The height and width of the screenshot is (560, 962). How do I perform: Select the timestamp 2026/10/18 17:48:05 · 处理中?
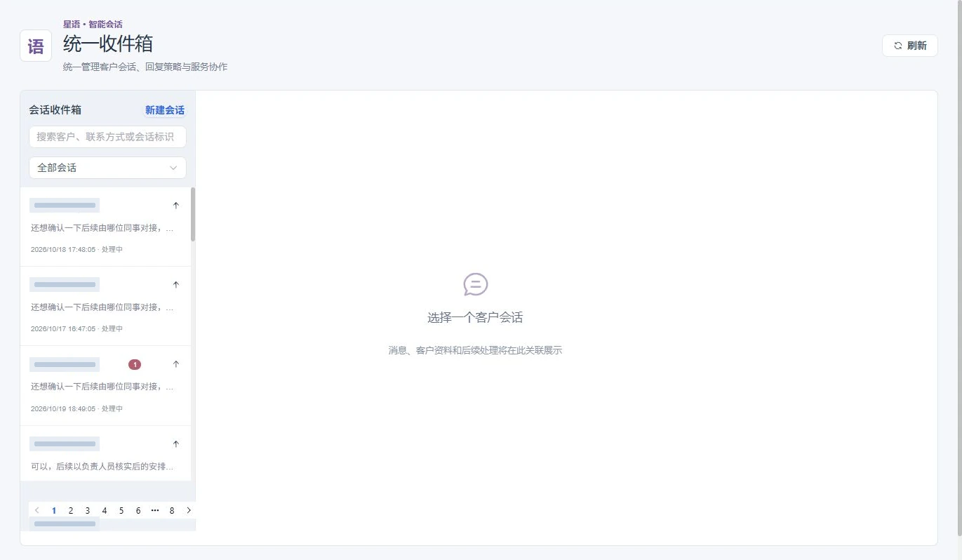click(76, 249)
